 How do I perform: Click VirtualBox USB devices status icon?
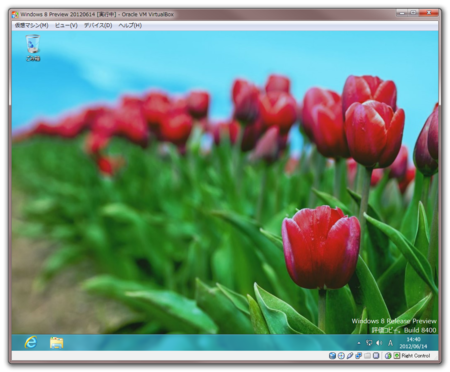click(350, 356)
